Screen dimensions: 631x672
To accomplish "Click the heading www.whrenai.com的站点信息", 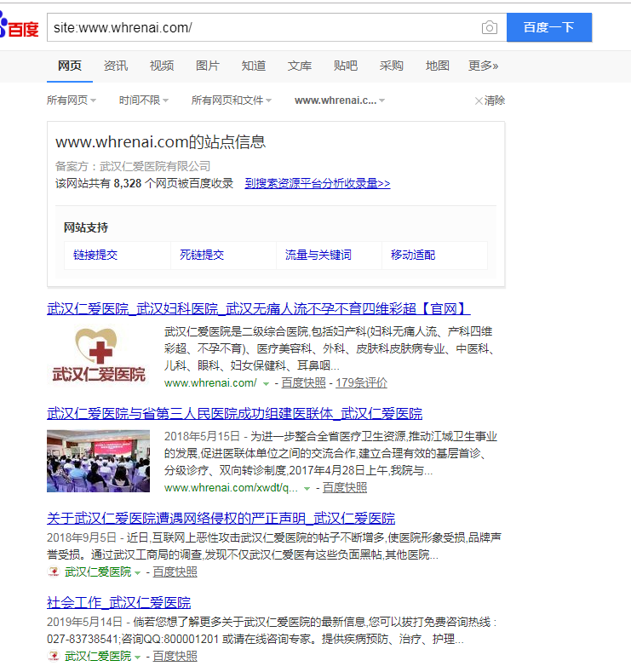I will pos(161,142).
